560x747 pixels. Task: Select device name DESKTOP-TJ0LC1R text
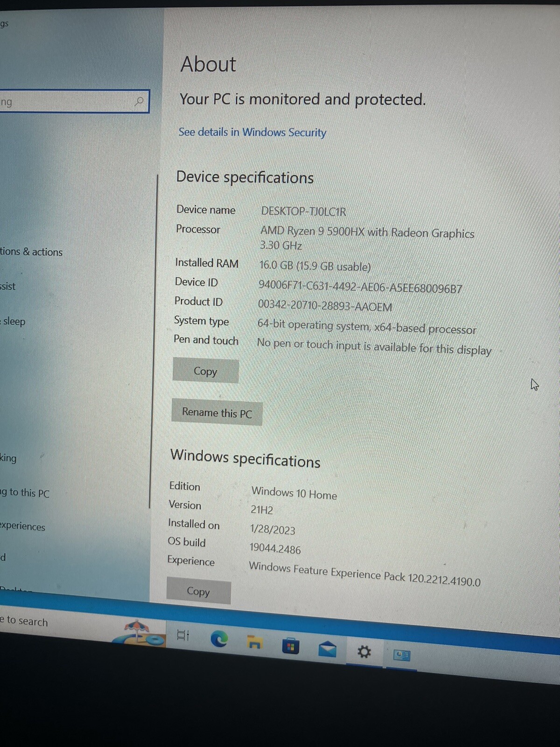tap(303, 211)
